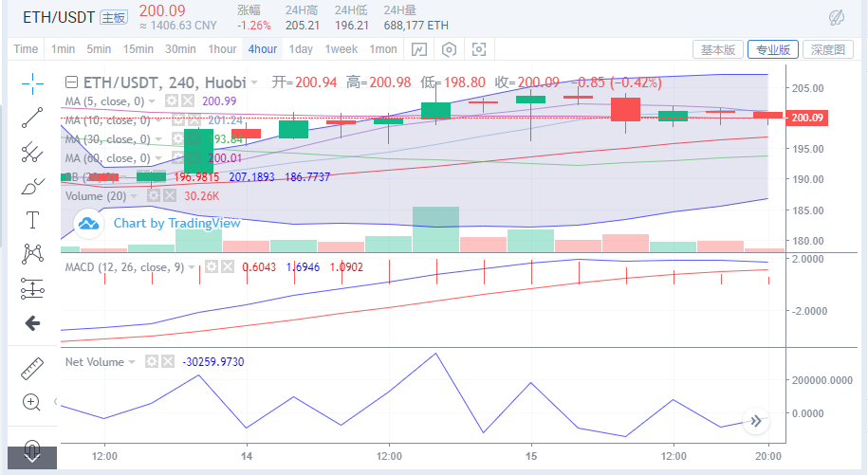Switch to 专业版 professional view
The image size is (868, 475).
tap(773, 49)
